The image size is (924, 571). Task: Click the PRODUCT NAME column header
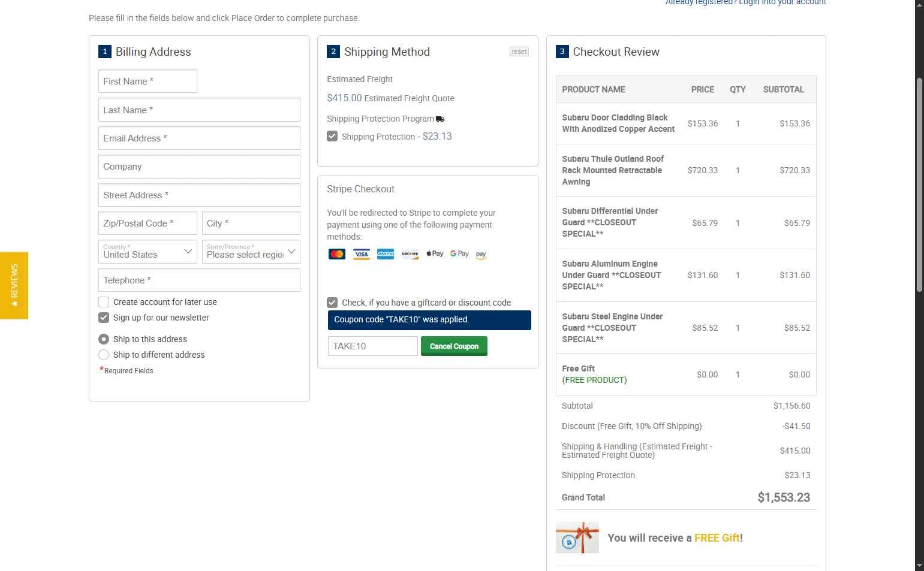tap(594, 89)
